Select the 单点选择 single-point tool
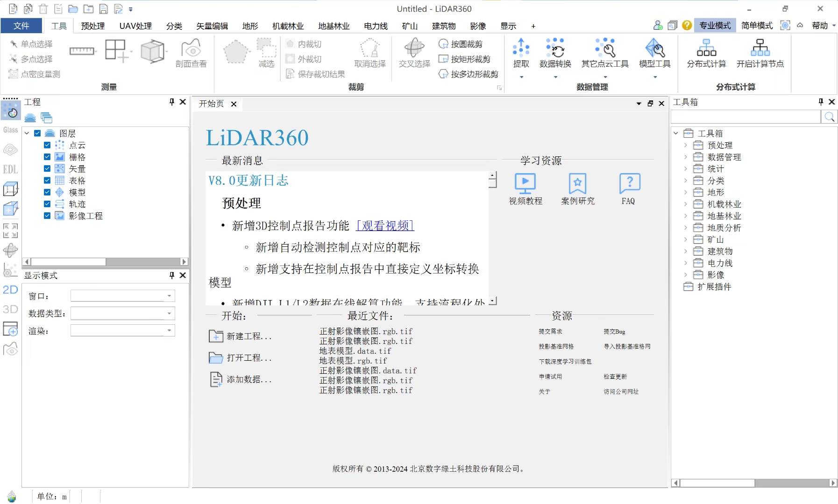Screen dimensions: 838x504 pyautogui.click(x=31, y=44)
